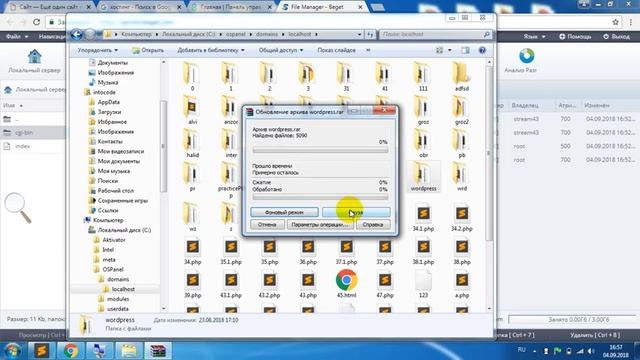Viewport: 640px width, 360px height.
Task: Click Помощь in Beget top bar
Action: (x=575, y=37)
